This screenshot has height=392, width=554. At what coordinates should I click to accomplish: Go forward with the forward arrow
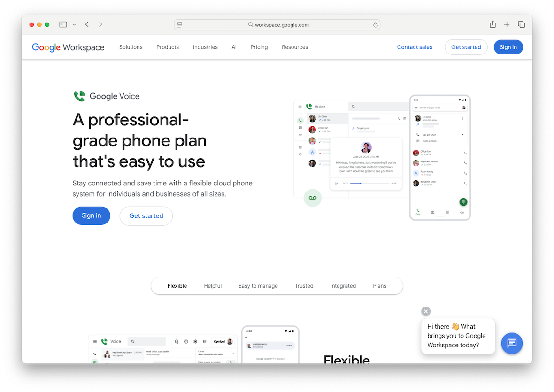click(x=100, y=24)
